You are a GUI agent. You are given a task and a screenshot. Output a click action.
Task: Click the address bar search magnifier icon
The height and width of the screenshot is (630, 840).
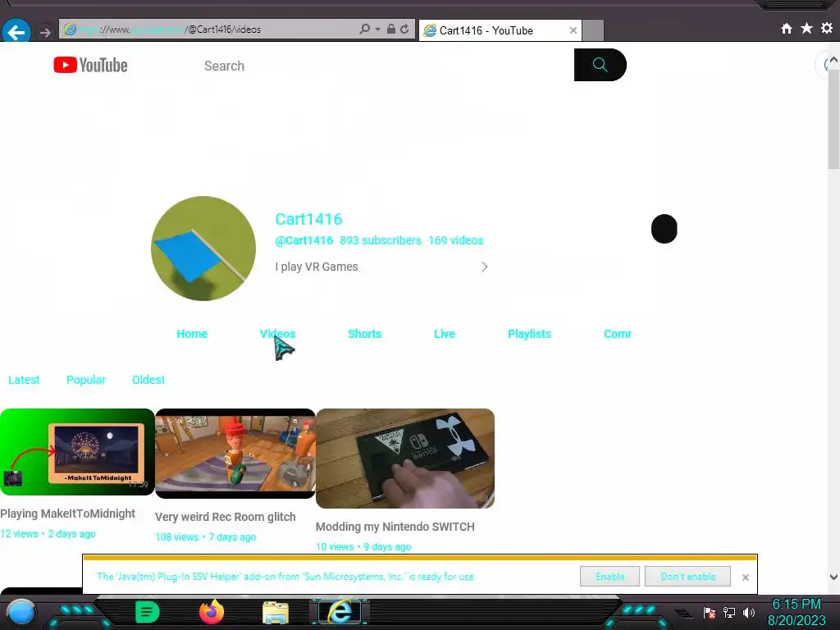click(365, 29)
